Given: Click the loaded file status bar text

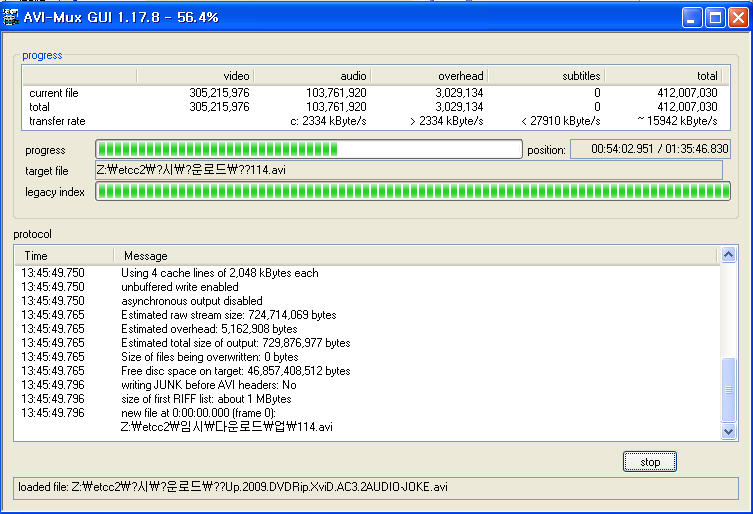Looking at the screenshot, I should click(x=233, y=487).
